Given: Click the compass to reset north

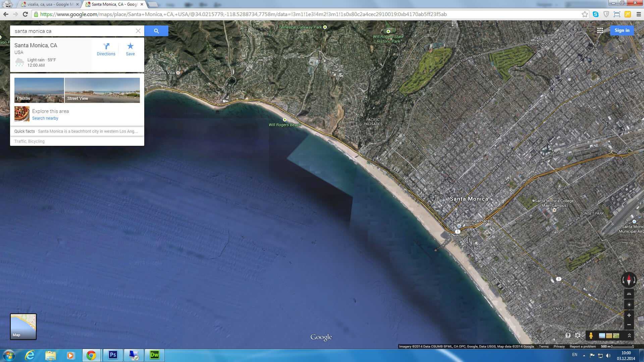Looking at the screenshot, I should point(629,280).
